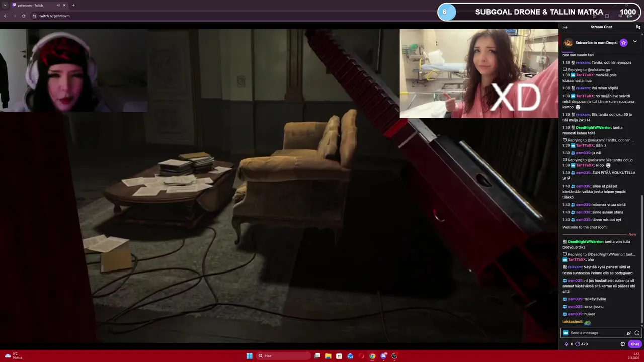Open the purple chat app with badge on taskbar
Image resolution: width=644 pixels, height=362 pixels.
[383, 356]
